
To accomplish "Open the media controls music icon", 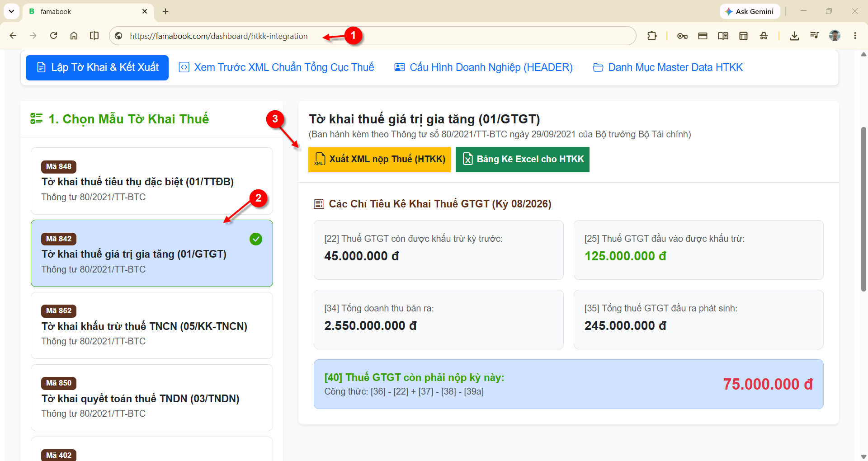I will point(815,36).
